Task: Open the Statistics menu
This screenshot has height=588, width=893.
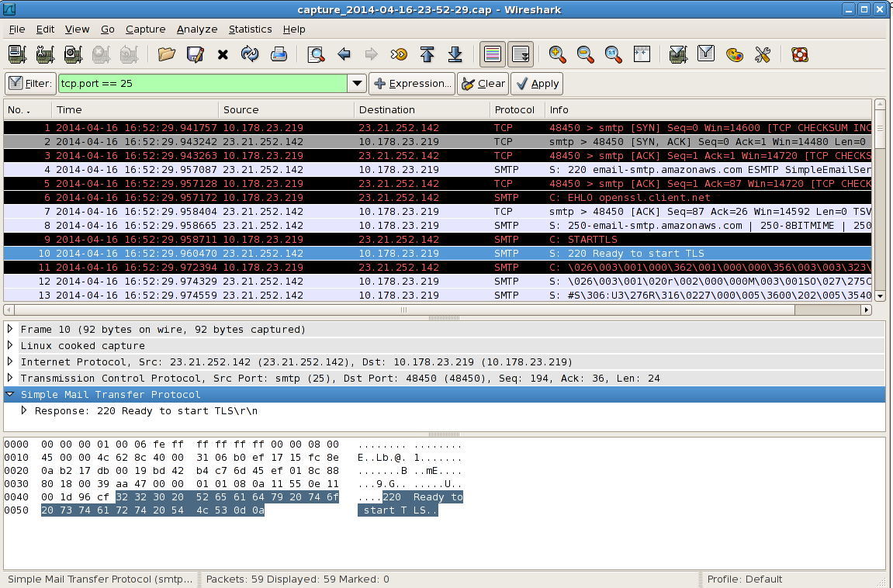Action: point(250,29)
